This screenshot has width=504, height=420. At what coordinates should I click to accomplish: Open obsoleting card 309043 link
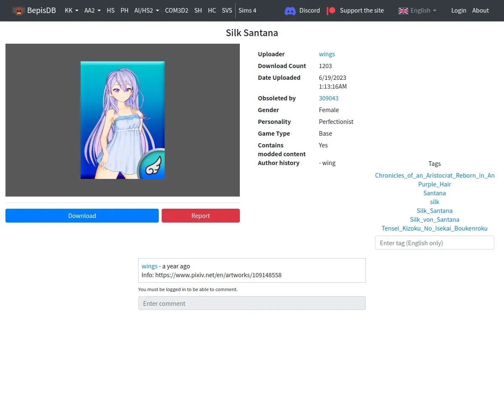point(328,98)
